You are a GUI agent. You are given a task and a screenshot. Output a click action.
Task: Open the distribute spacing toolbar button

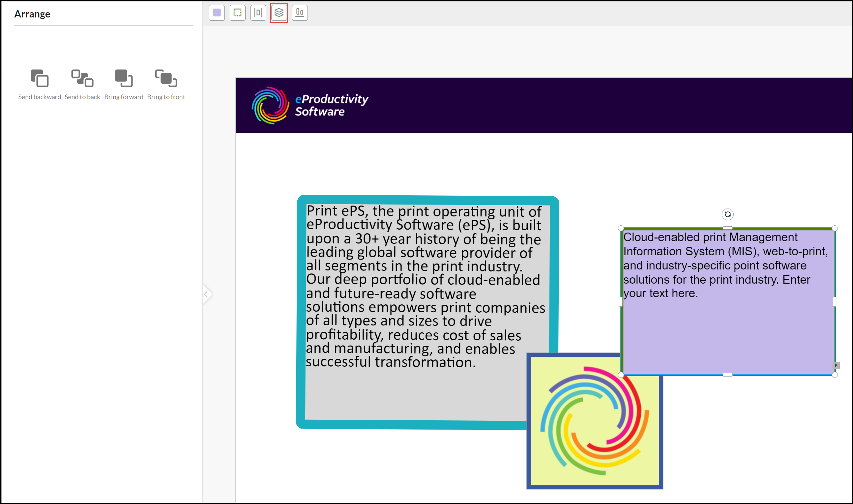(x=258, y=13)
